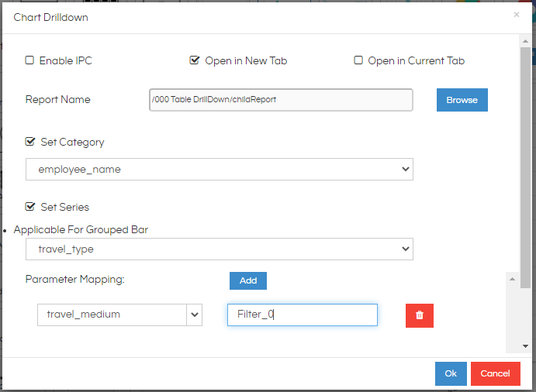Enable the IPC checkbox

(x=29, y=60)
